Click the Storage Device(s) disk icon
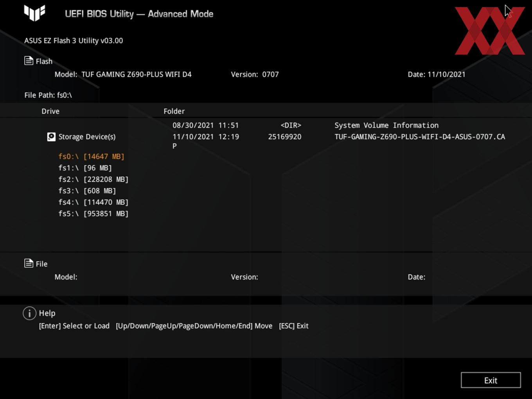The width and height of the screenshot is (532, 399). pos(51,137)
